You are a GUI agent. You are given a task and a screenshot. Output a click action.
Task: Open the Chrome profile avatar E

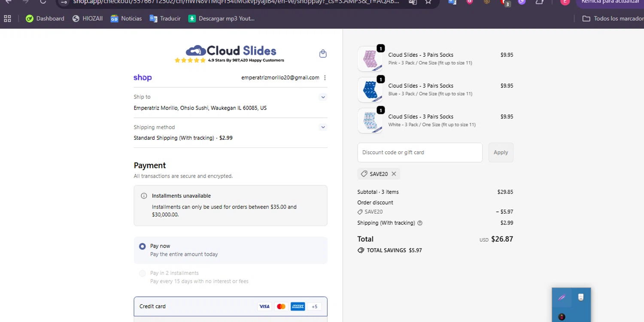(565, 2)
